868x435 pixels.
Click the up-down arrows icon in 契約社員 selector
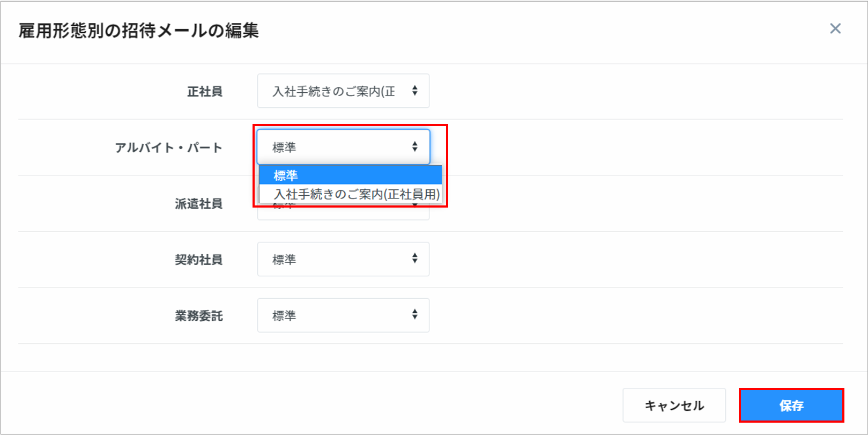coord(414,259)
